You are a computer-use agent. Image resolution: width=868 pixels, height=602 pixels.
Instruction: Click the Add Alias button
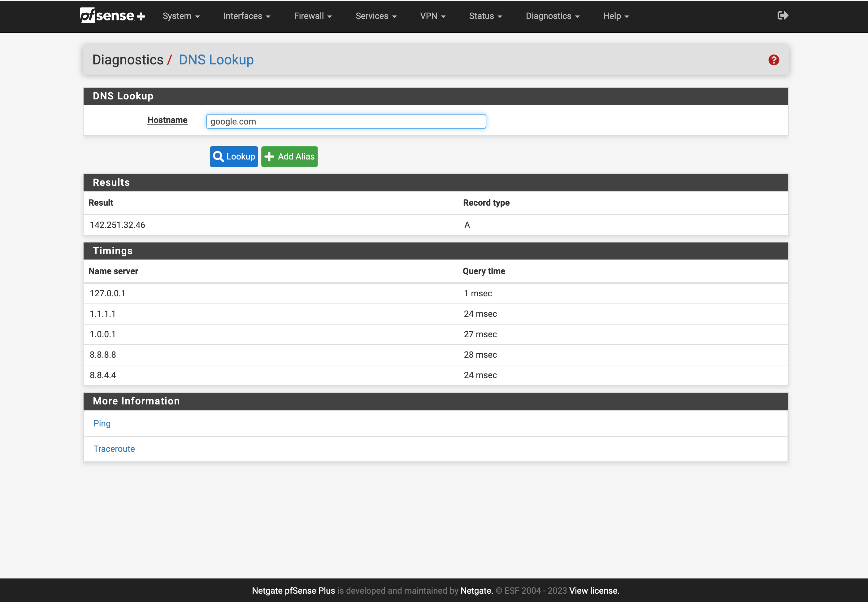point(289,156)
